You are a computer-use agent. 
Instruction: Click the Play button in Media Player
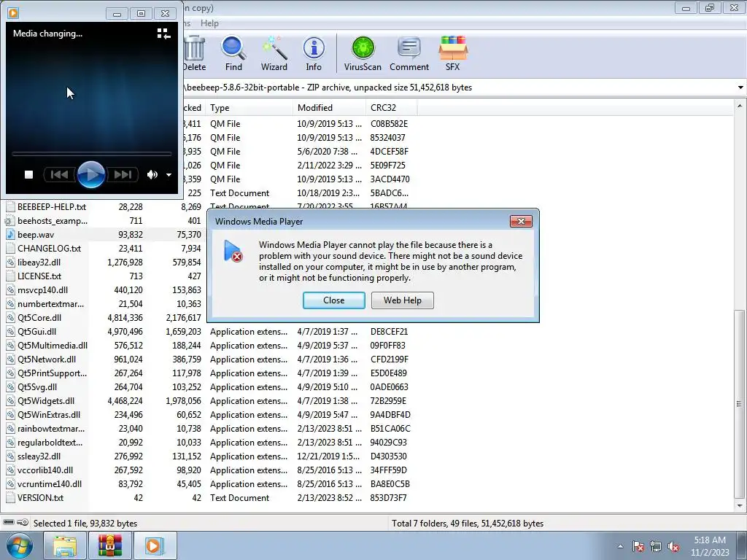pos(91,175)
